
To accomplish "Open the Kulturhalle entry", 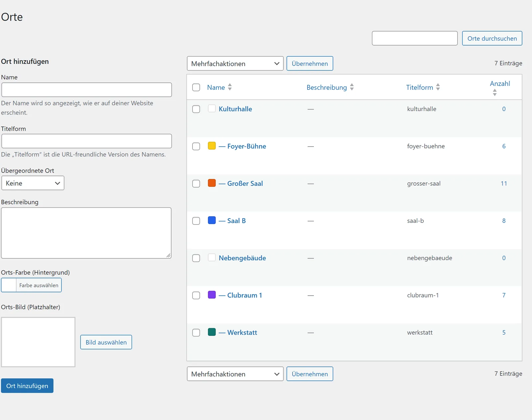I will click(x=235, y=109).
